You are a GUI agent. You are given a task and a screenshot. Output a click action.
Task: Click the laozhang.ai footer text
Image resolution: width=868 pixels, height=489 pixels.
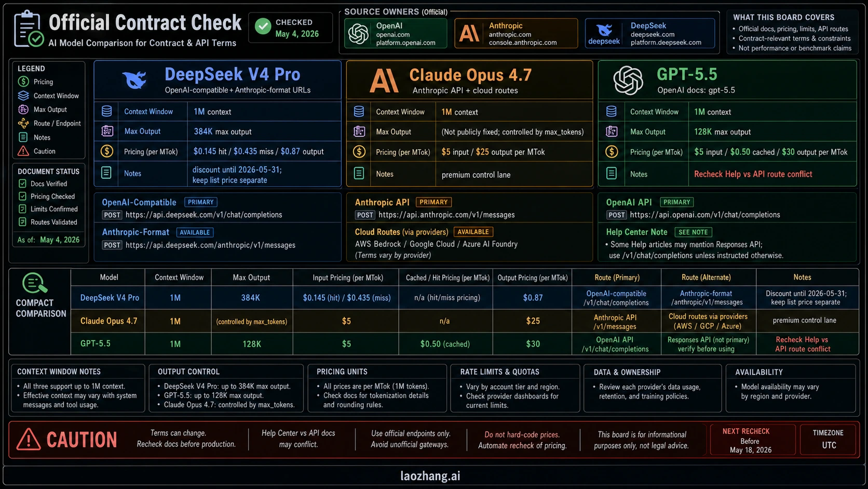[x=430, y=476]
